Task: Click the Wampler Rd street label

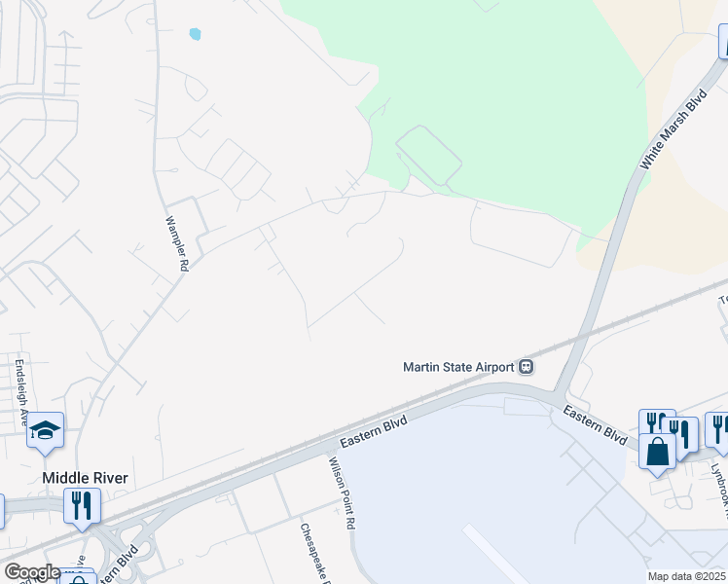Action: (178, 243)
